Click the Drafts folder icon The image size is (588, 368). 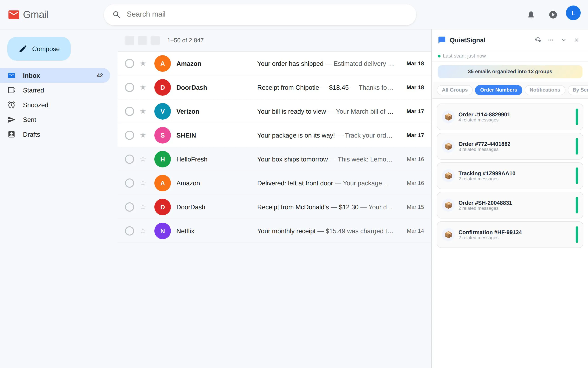(11, 134)
